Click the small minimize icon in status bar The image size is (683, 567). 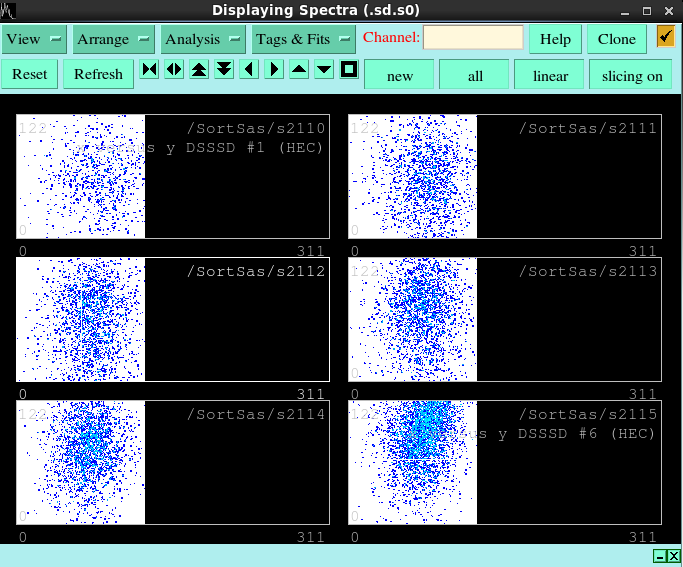point(659,556)
